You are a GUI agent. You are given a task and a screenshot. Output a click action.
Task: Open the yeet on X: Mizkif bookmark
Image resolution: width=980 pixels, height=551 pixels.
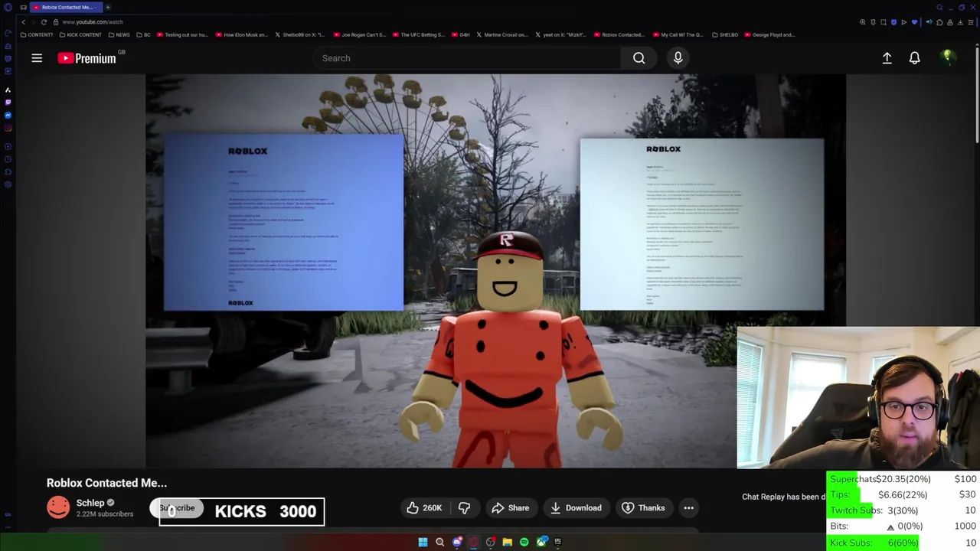point(560,34)
